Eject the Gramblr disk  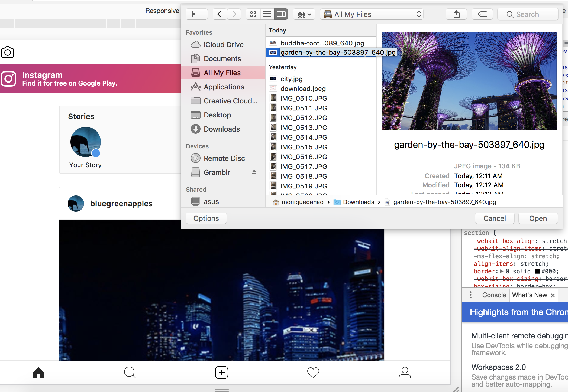pyautogui.click(x=254, y=172)
